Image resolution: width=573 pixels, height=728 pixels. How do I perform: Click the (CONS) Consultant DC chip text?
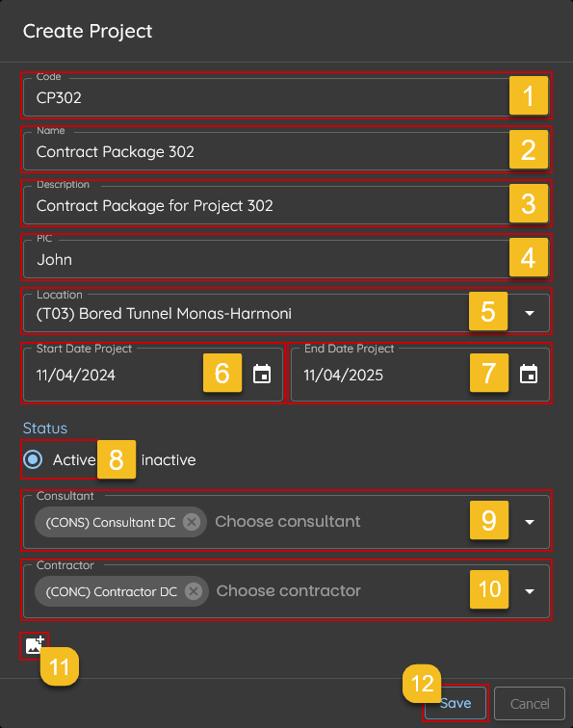click(x=111, y=522)
